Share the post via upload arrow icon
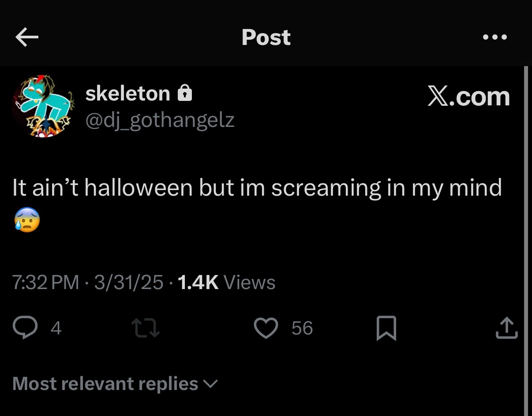The image size is (532, 416). click(506, 328)
